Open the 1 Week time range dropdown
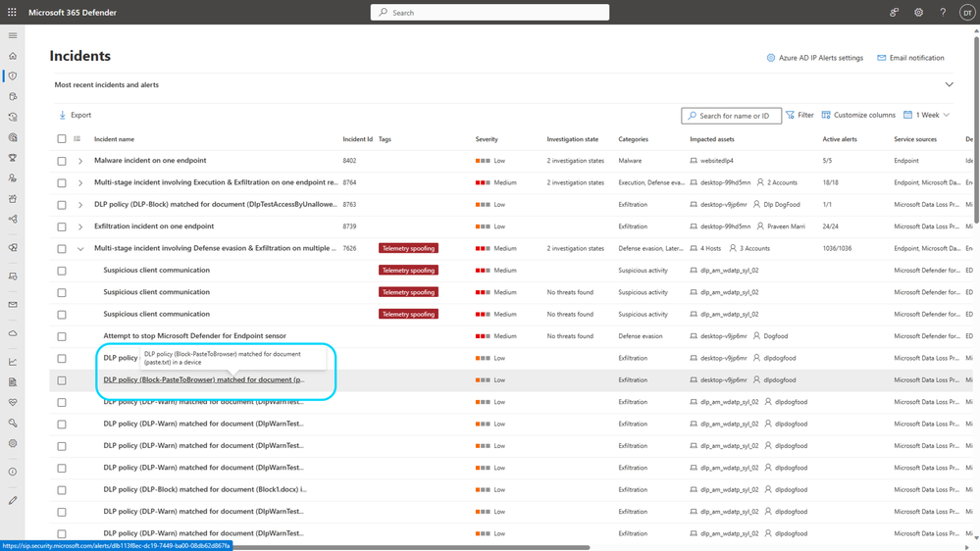The height and width of the screenshot is (551, 980). pos(927,115)
